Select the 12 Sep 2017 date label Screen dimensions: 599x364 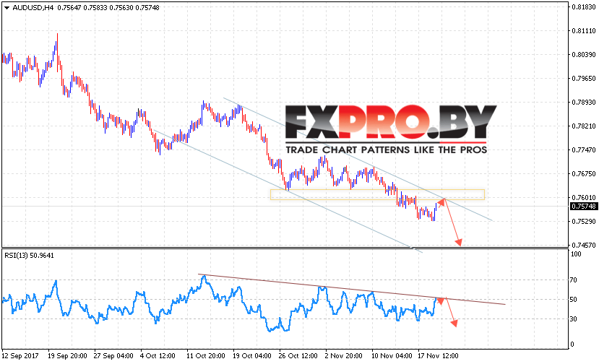point(20,355)
